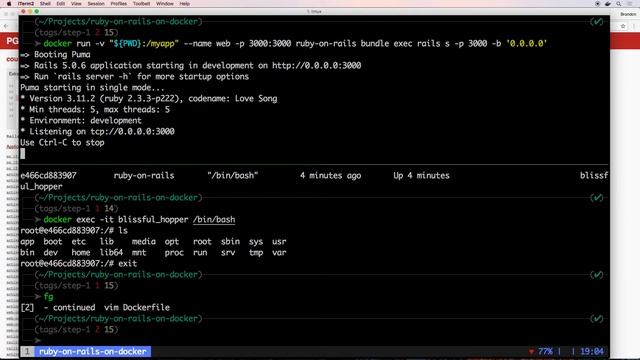Click the tcp://0.0.0.0:3000 listening address
640x360 pixels.
pos(132,131)
